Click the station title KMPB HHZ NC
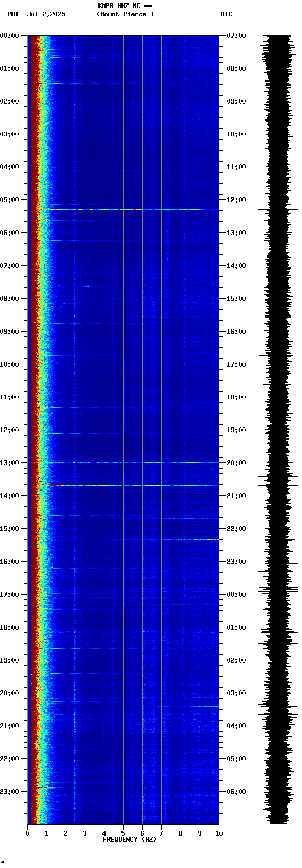This screenshot has height=868, width=302. pyautogui.click(x=119, y=6)
